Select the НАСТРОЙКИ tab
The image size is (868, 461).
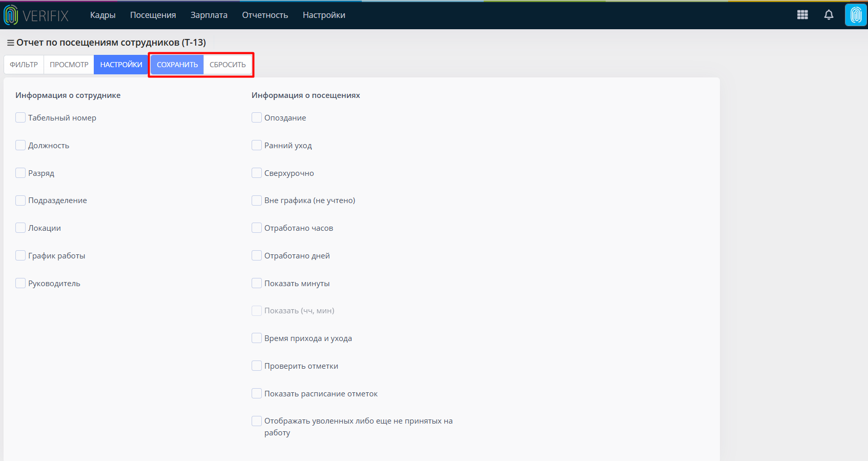tap(121, 65)
